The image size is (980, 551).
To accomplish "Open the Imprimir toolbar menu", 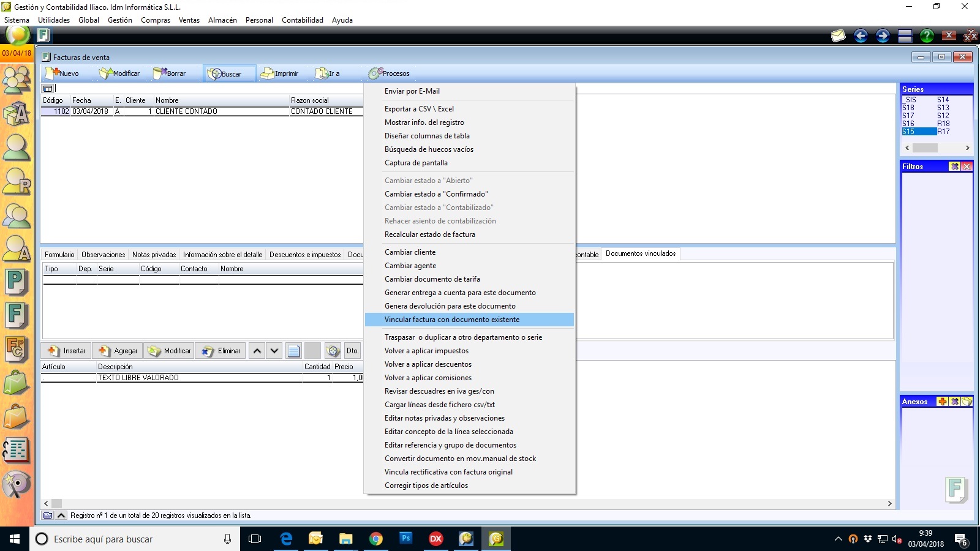I will pyautogui.click(x=279, y=73).
